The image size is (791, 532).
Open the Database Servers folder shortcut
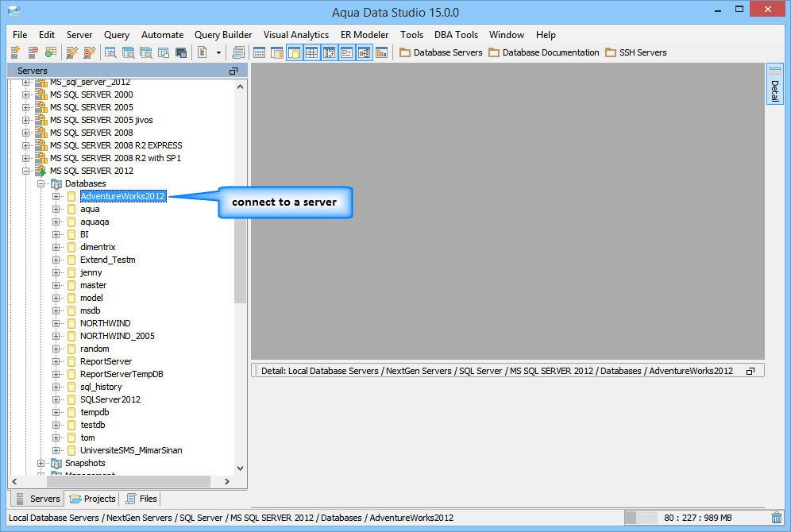[441, 52]
